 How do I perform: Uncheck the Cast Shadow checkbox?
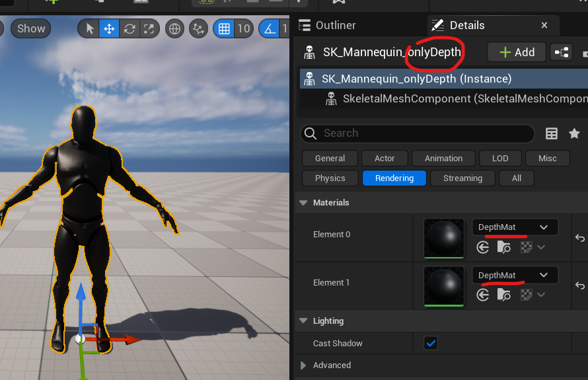431,343
